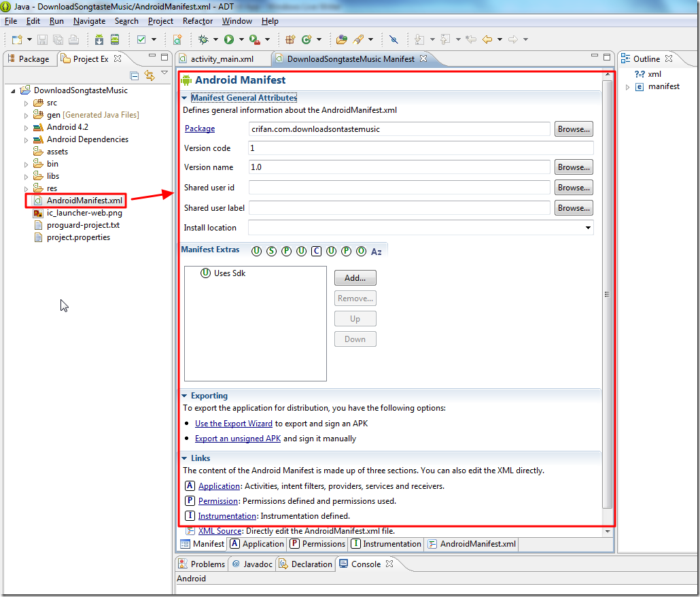Click the green Run icon
Viewport: 700px width, 597px height.
point(229,39)
